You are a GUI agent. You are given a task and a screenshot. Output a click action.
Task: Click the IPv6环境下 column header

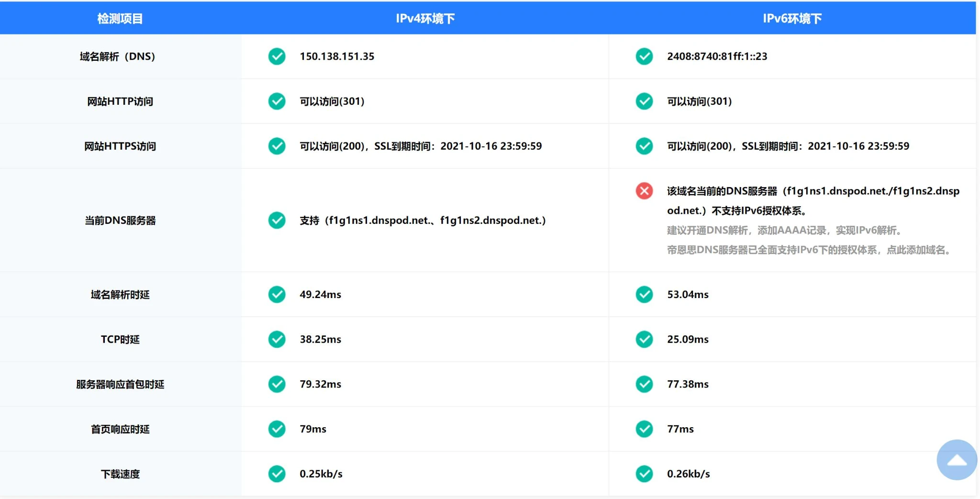point(792,19)
